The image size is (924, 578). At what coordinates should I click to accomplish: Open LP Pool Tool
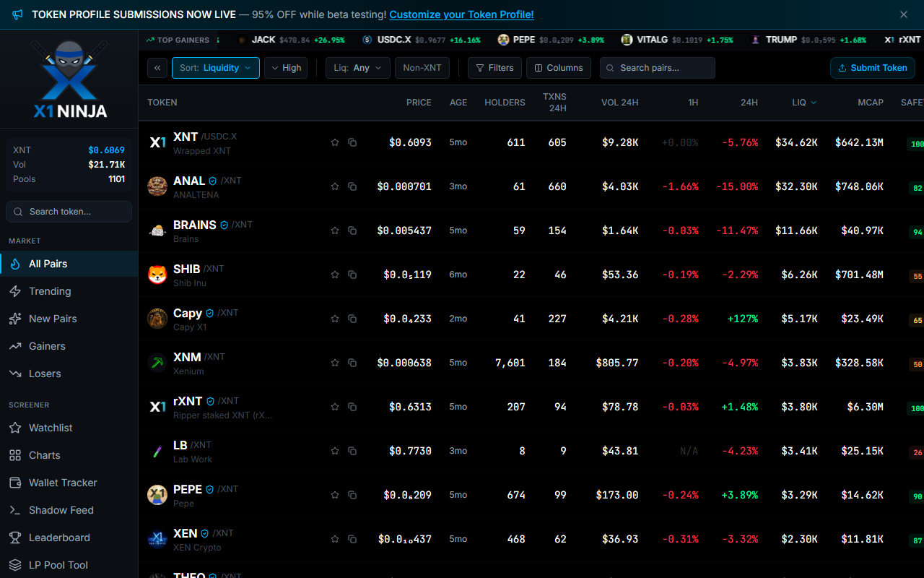coord(69,565)
